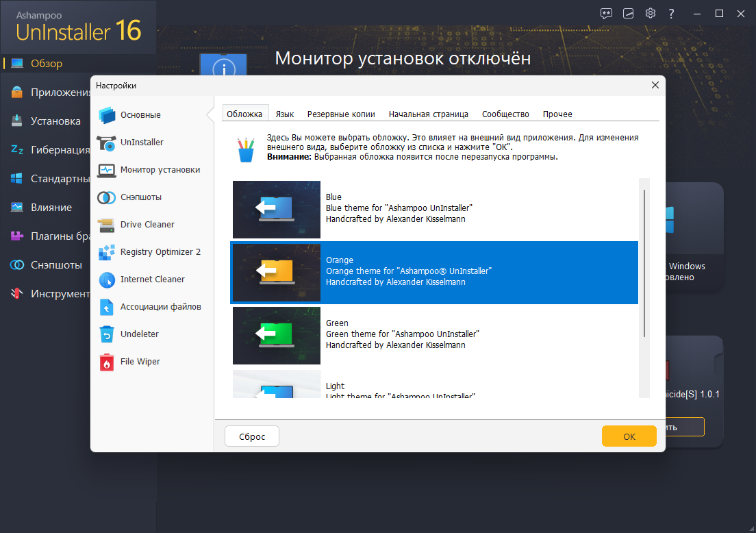The image size is (756, 533).
Task: Open Установка section label in main sidebar
Action: click(56, 121)
